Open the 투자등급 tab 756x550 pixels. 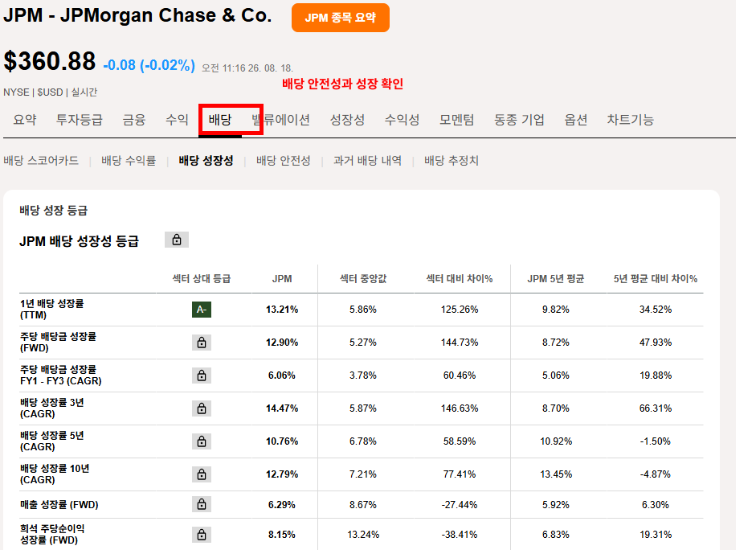80,120
